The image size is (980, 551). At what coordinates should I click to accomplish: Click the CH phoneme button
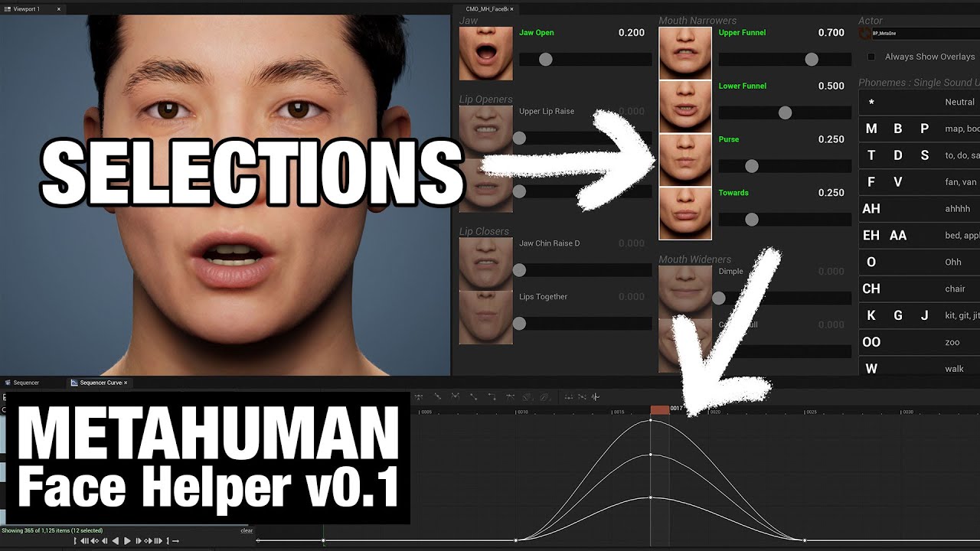pyautogui.click(x=871, y=289)
